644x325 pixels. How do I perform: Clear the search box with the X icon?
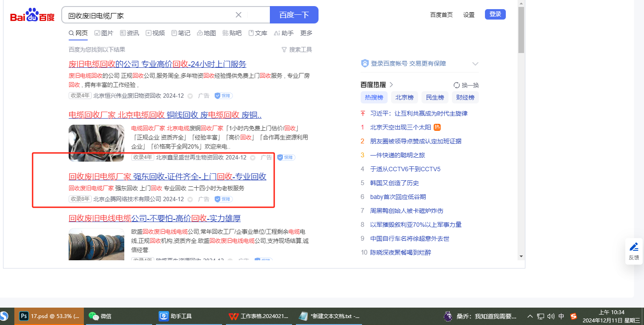[239, 15]
